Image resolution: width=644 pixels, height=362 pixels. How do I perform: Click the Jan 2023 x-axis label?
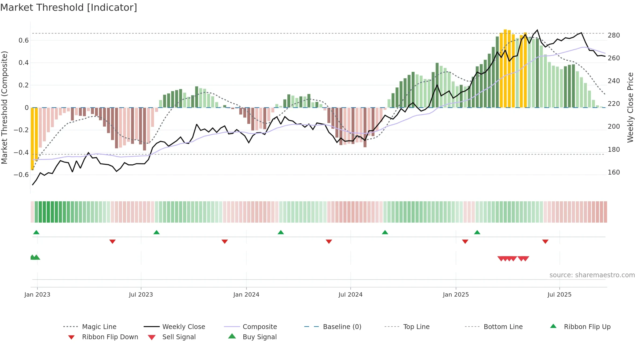point(37,295)
